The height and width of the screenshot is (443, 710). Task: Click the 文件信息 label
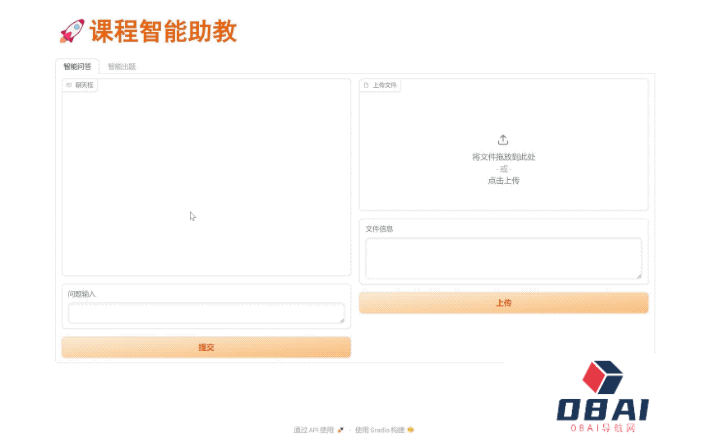(x=379, y=229)
